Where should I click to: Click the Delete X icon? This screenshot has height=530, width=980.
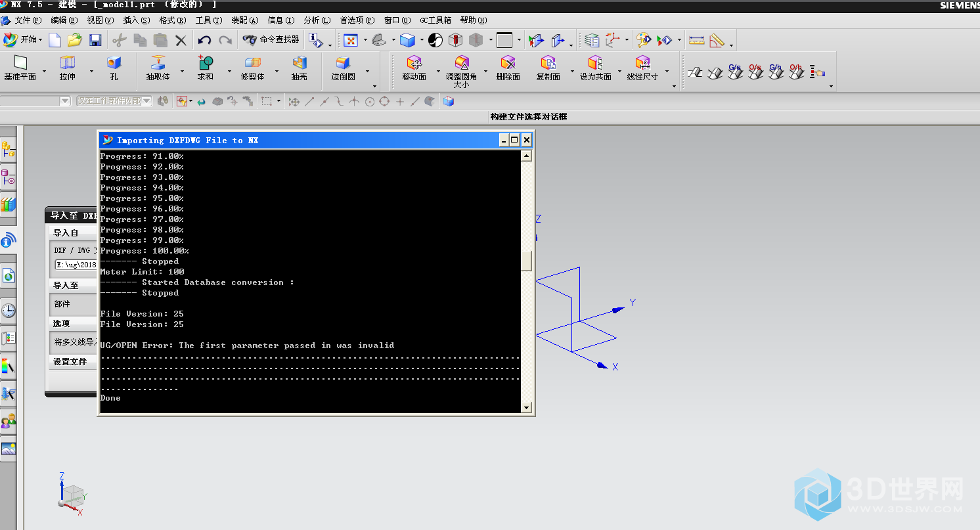click(x=181, y=40)
